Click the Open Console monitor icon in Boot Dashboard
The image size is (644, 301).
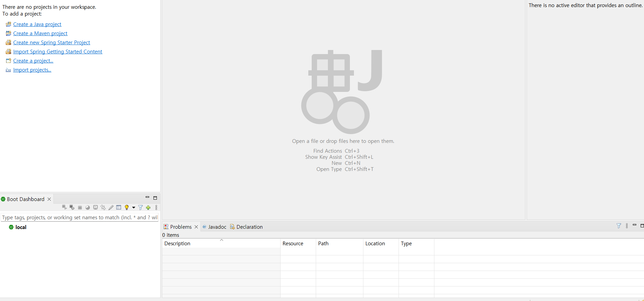click(95, 207)
